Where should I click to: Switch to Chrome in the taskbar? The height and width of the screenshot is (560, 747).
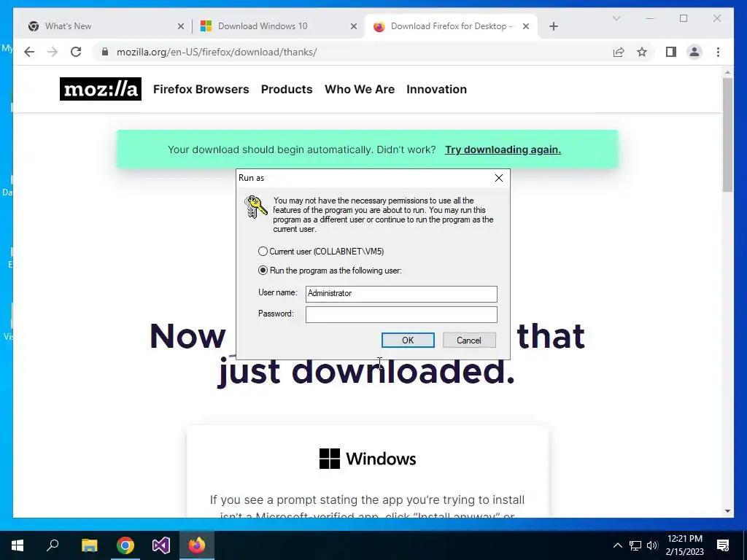click(x=125, y=545)
